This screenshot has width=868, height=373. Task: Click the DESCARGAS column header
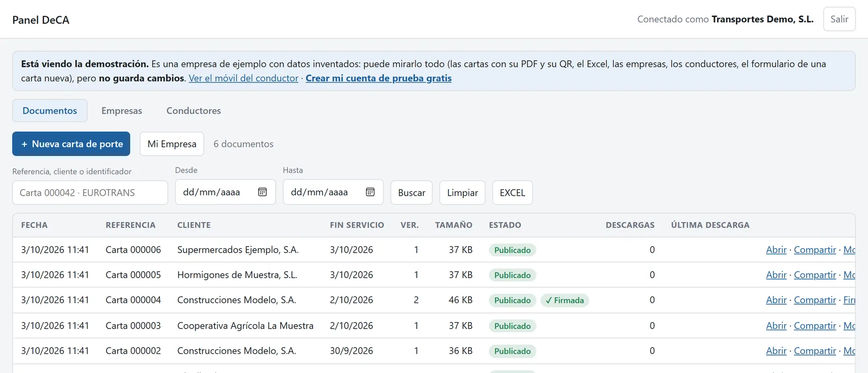click(x=630, y=225)
